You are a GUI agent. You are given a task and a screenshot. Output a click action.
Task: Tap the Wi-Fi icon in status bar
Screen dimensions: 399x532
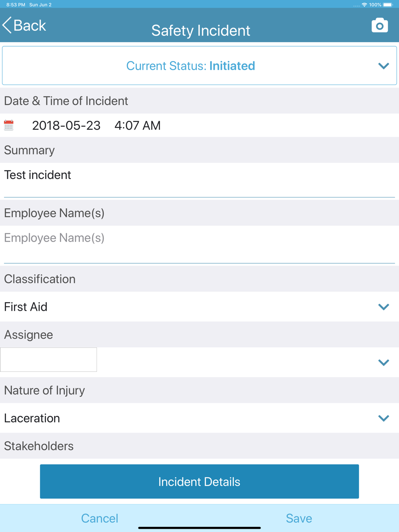click(364, 5)
